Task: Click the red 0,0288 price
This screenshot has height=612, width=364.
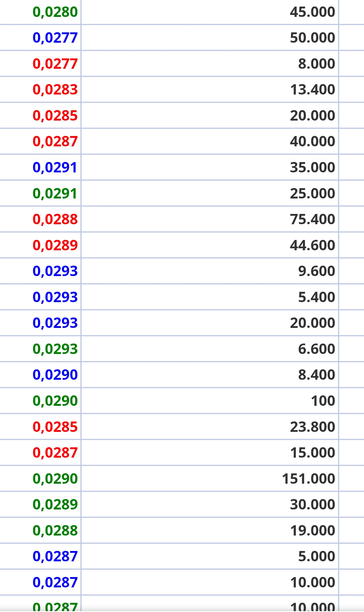Action: pos(55,219)
